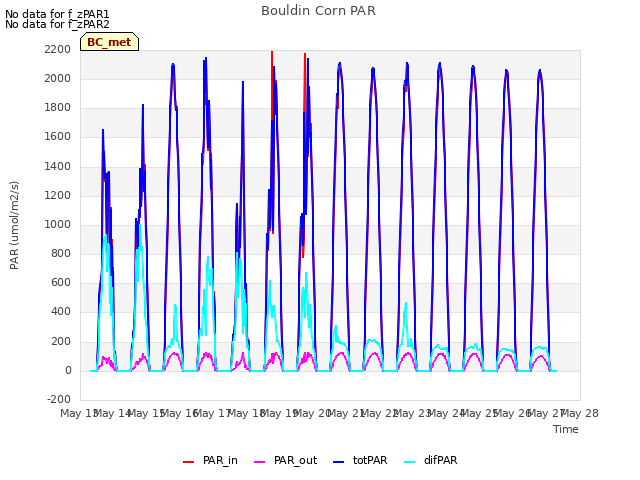Click the 'No data for f_zPAR2' message

coord(57,24)
